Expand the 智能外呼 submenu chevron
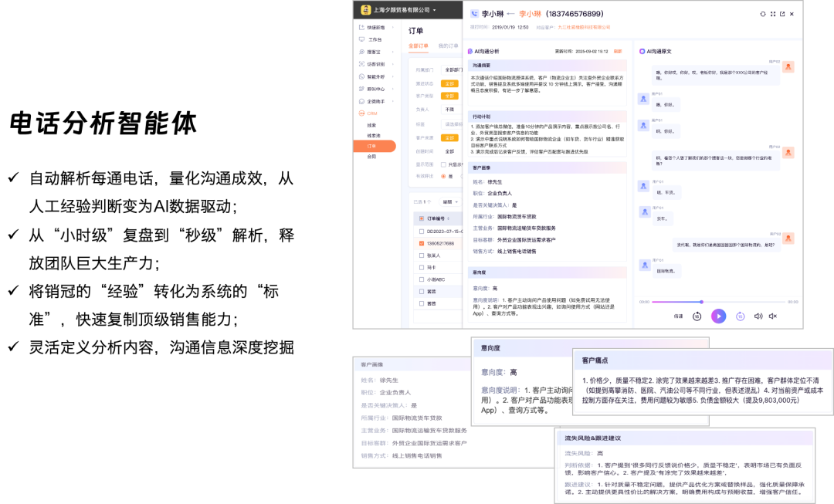The width and height of the screenshot is (834, 504). (x=393, y=76)
